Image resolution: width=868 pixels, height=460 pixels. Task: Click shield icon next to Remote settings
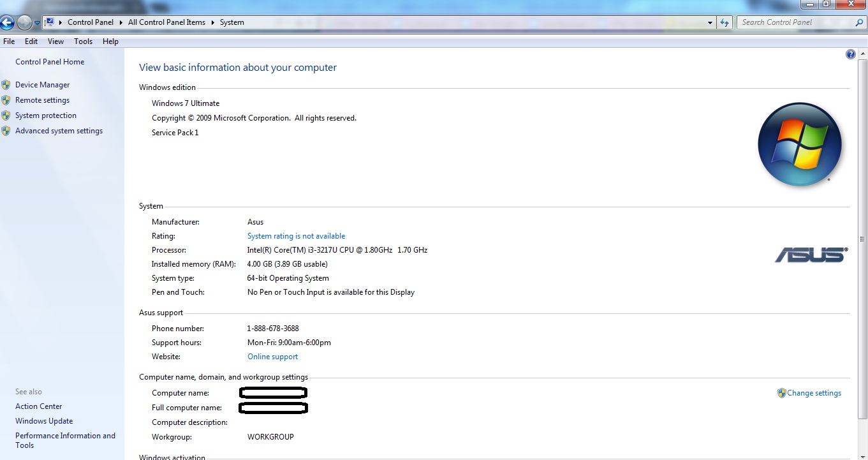(x=6, y=100)
